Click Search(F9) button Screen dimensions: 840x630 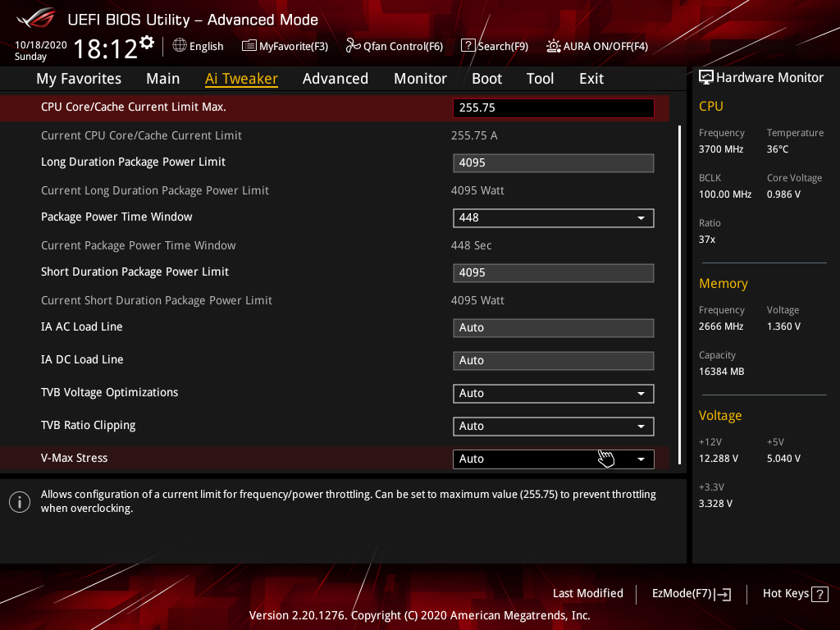click(x=495, y=46)
